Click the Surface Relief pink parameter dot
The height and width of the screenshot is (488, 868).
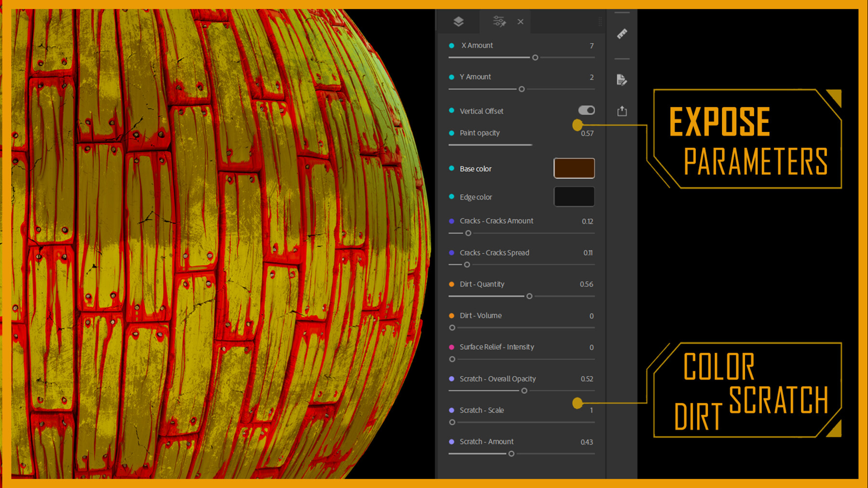click(x=451, y=347)
